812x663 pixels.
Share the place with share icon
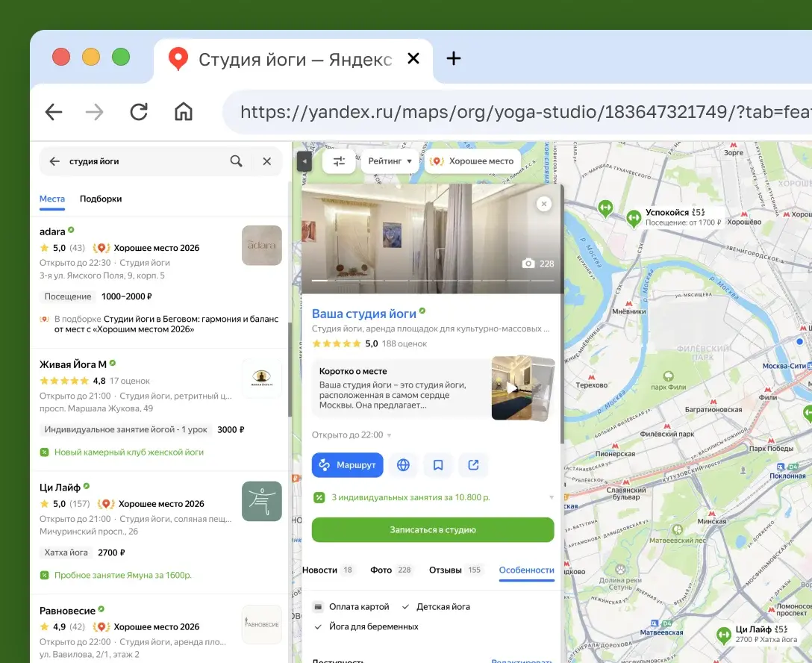pos(473,464)
